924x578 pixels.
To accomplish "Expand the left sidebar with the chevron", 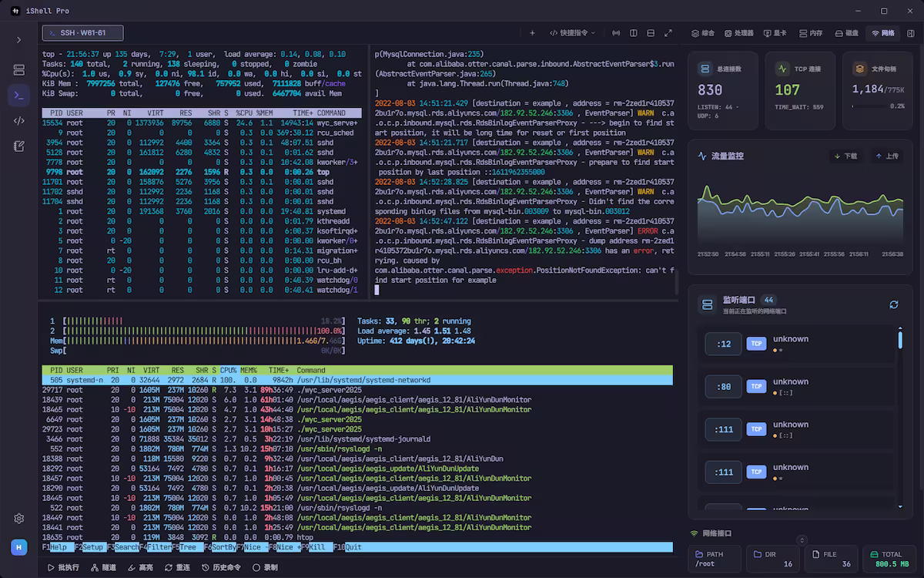I will click(x=19, y=39).
